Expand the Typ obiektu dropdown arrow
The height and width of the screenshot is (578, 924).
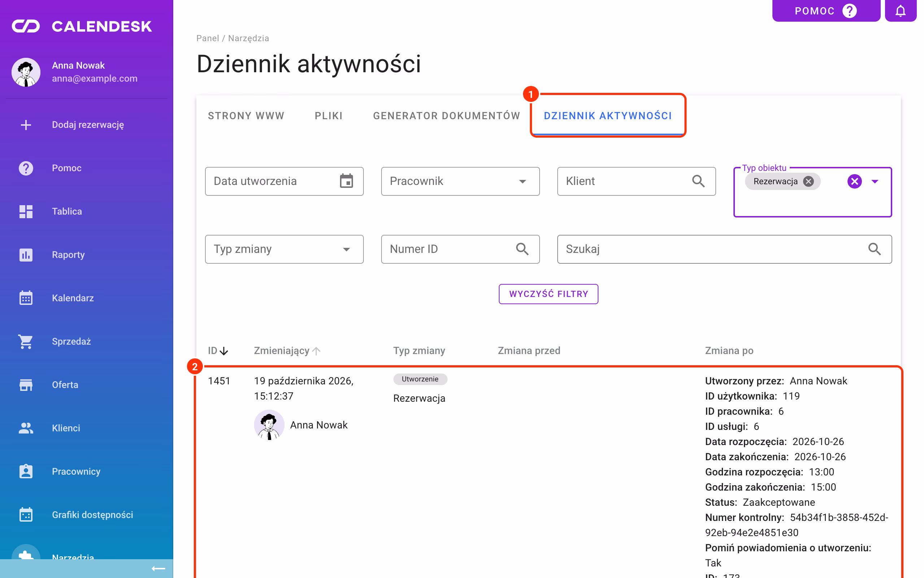click(875, 181)
